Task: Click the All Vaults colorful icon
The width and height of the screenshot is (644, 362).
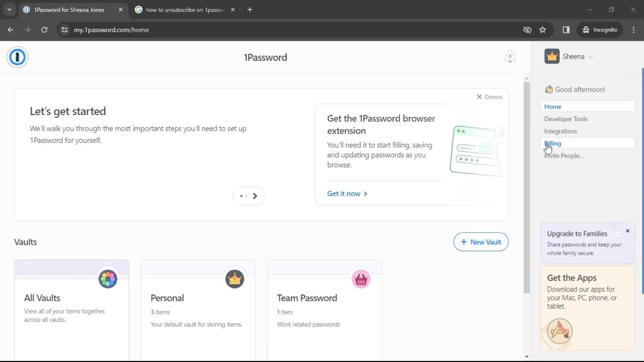Action: 108,279
